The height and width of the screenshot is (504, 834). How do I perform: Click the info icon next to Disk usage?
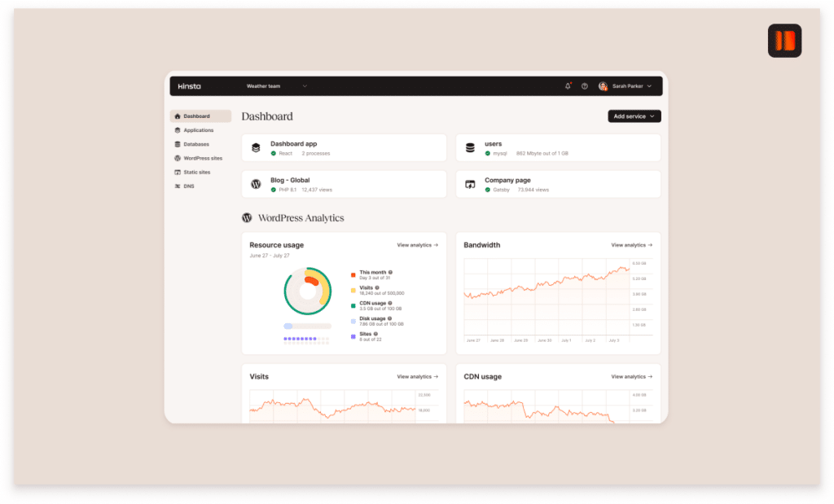click(390, 318)
